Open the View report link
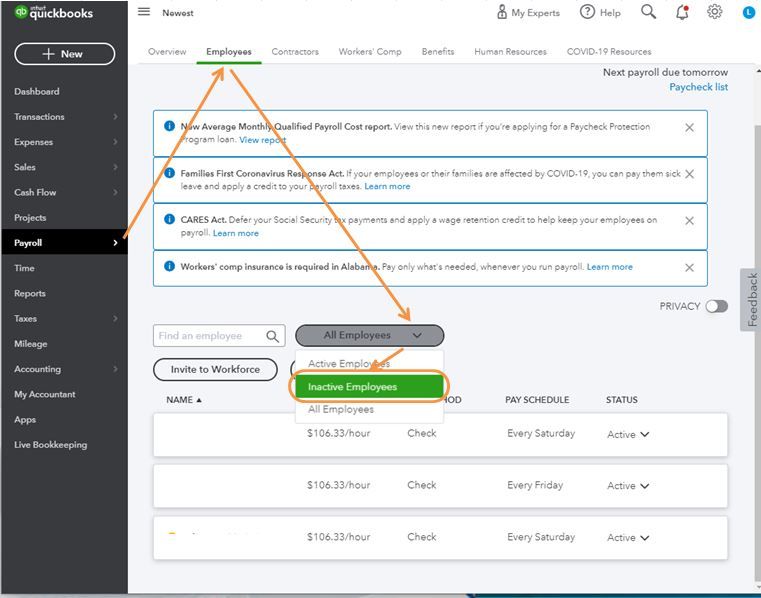Image resolution: width=761 pixels, height=598 pixels. [263, 140]
